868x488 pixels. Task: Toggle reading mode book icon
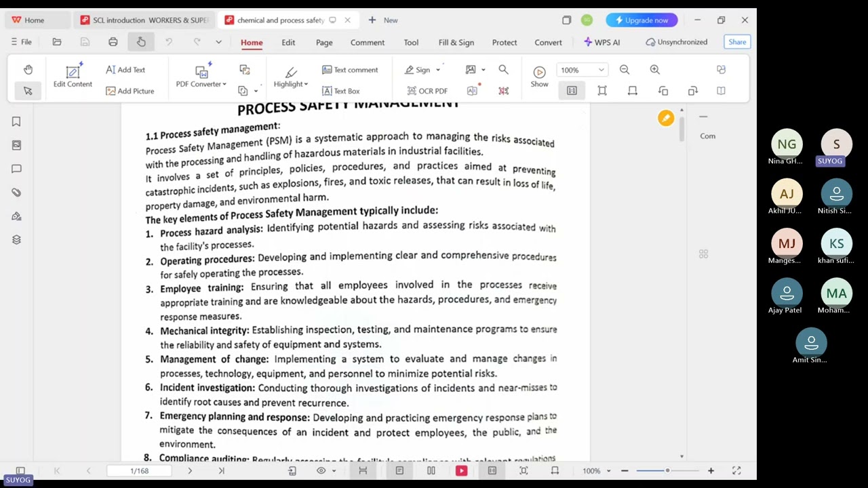[721, 91]
